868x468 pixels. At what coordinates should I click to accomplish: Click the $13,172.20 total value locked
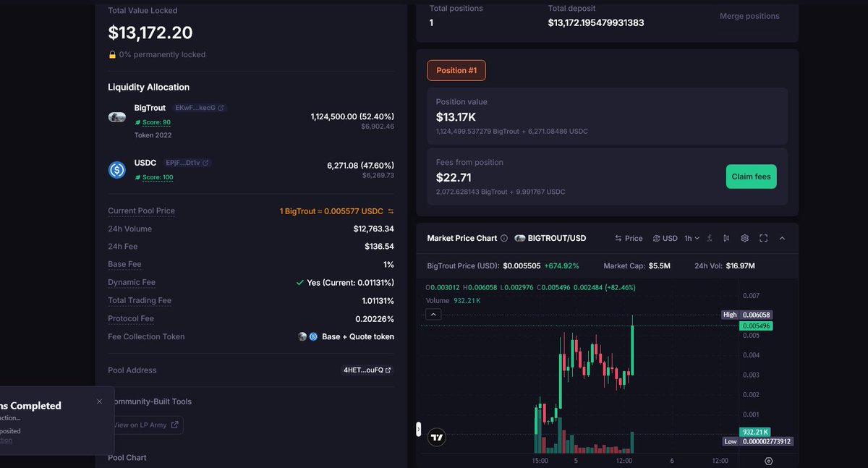coord(150,33)
